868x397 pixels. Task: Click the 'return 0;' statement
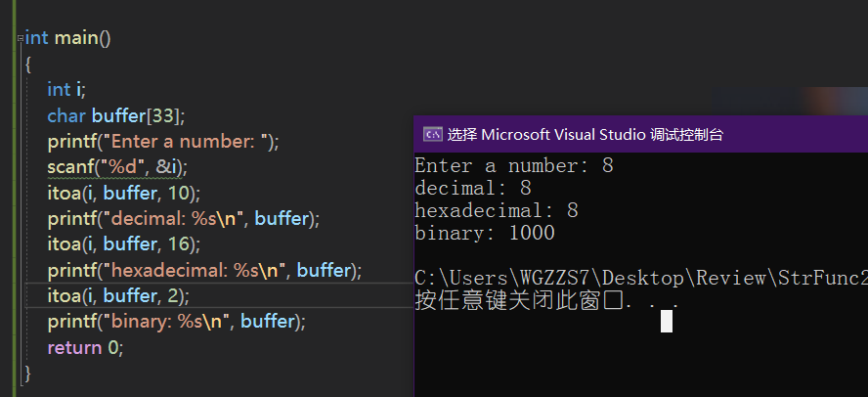click(x=85, y=348)
